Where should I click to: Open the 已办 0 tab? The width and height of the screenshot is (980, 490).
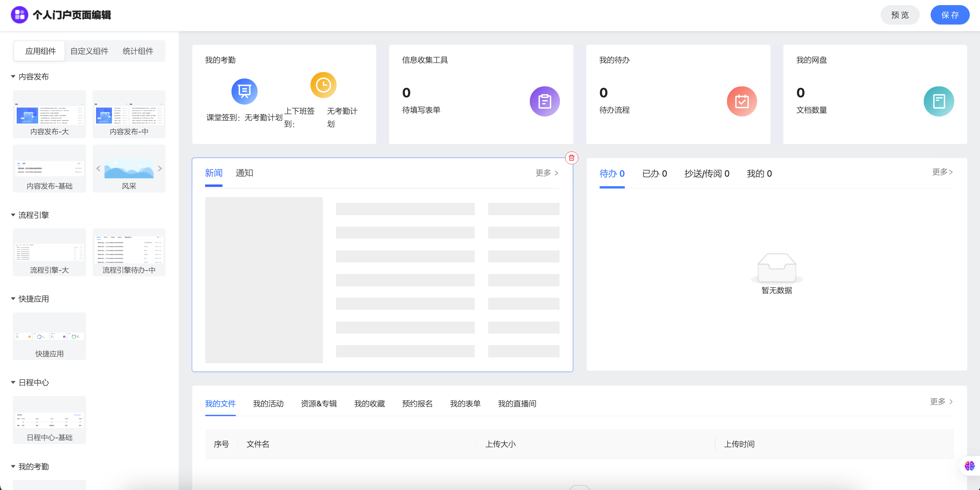(654, 174)
